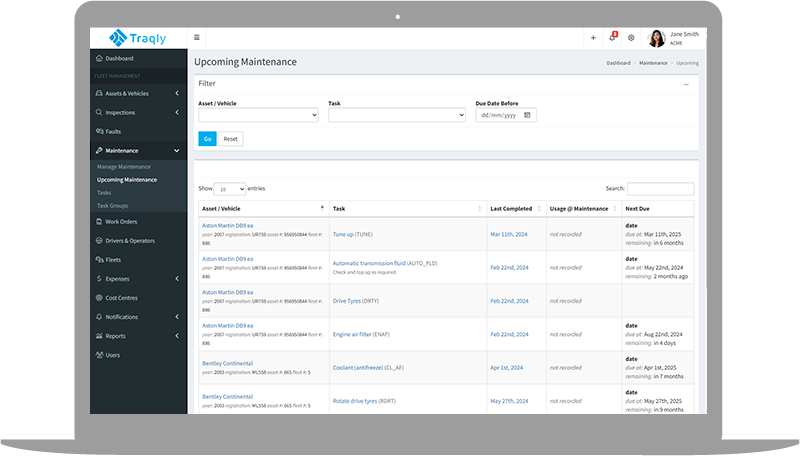
Task: Click the plus add icon in header
Action: [593, 38]
